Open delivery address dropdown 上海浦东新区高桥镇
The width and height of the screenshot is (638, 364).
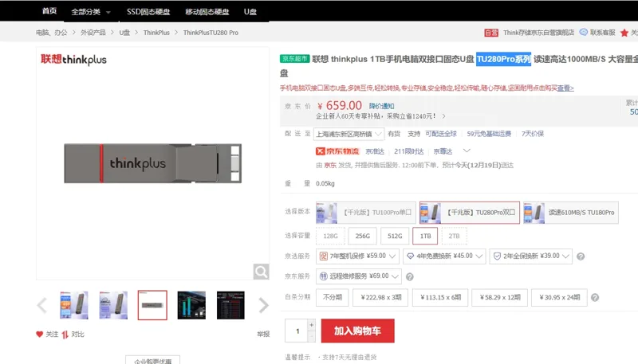(x=349, y=134)
